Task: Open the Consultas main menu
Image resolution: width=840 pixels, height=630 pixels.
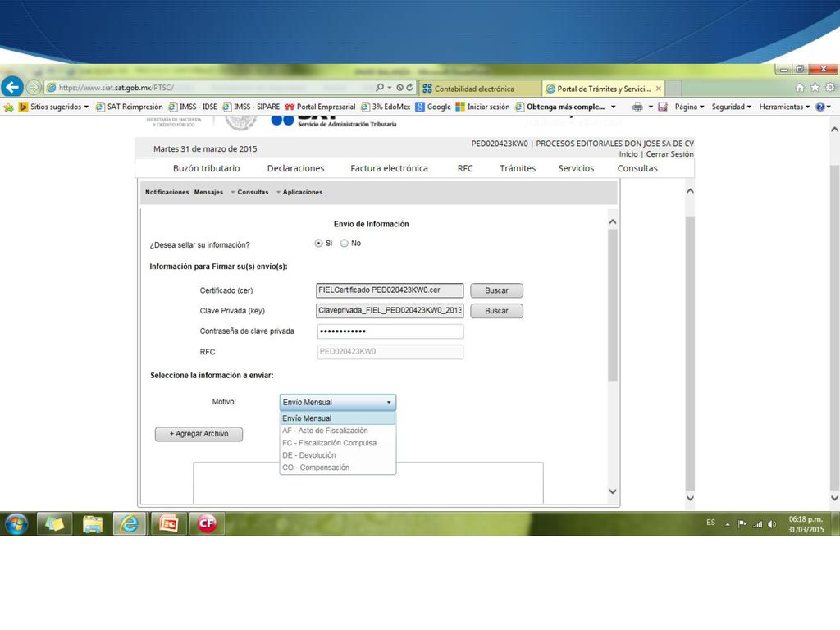Action: [637, 168]
